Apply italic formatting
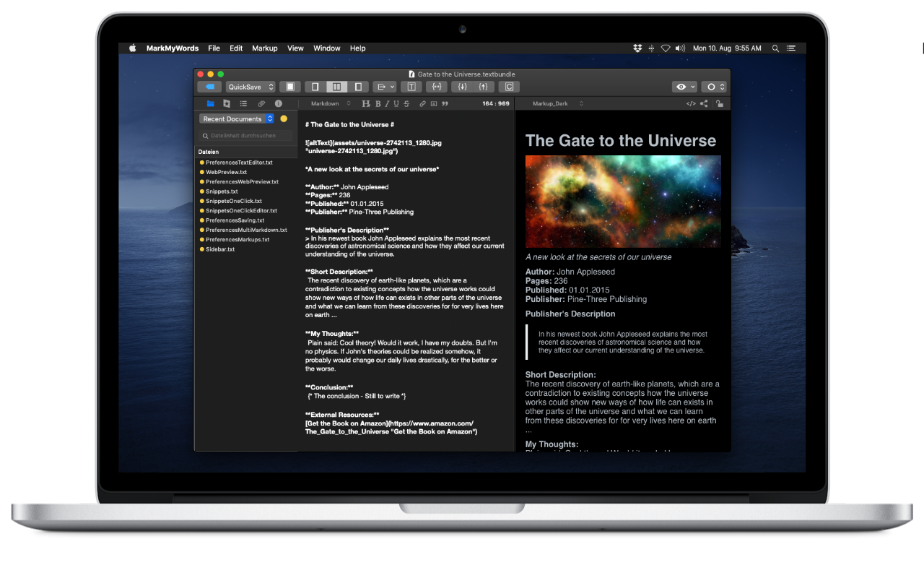This screenshot has width=924, height=578. pyautogui.click(x=386, y=104)
